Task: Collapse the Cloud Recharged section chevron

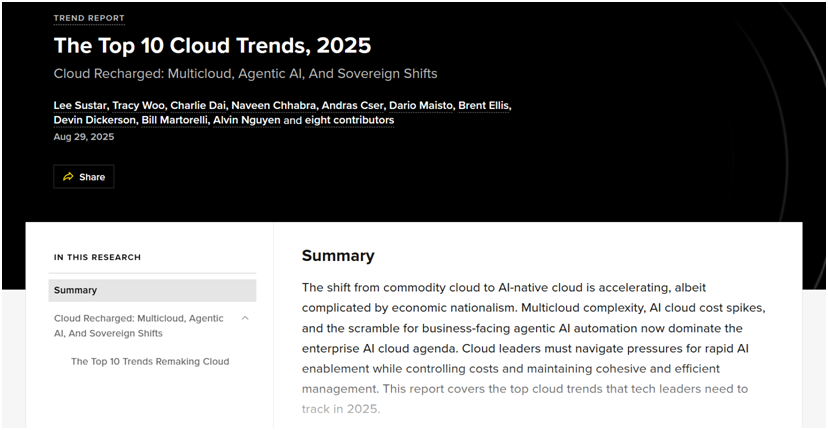Action: (x=245, y=318)
